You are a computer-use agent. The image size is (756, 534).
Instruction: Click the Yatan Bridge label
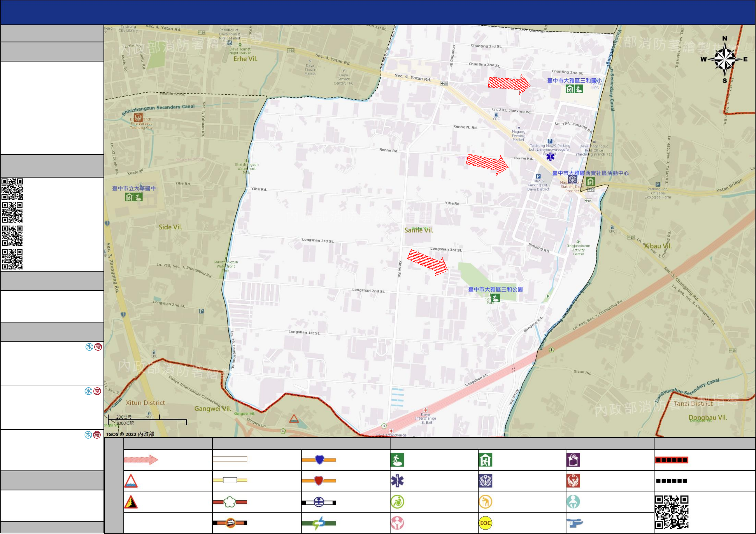tap(729, 185)
